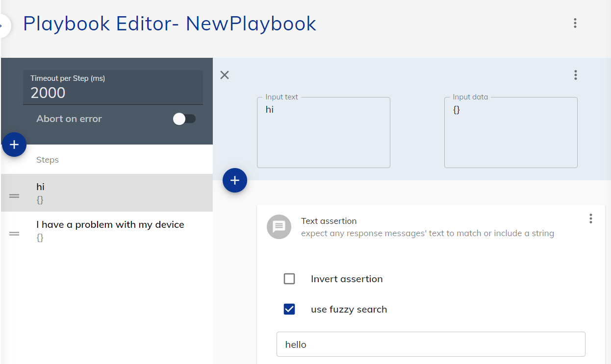Close the step detail panel with X
This screenshot has width=611, height=364.
pos(225,75)
